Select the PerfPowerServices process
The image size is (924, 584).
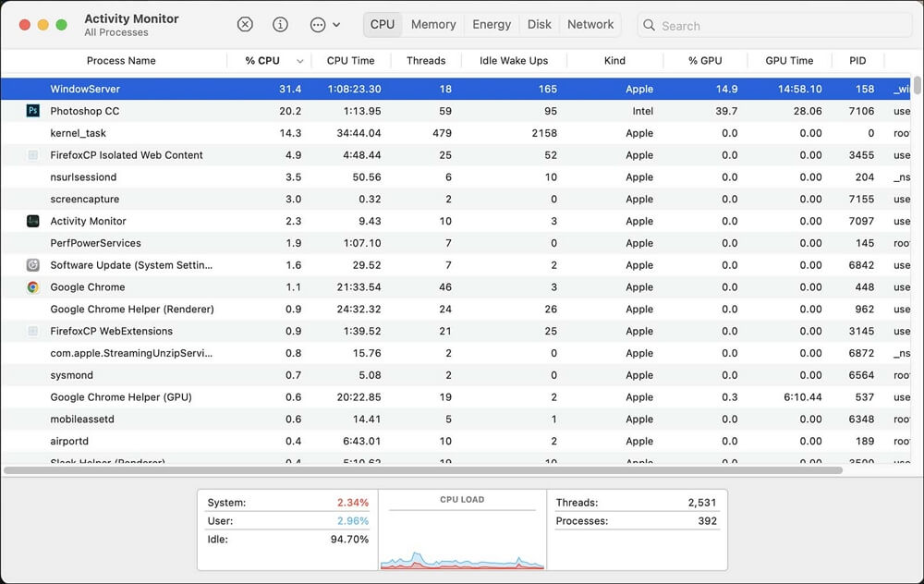(x=456, y=243)
